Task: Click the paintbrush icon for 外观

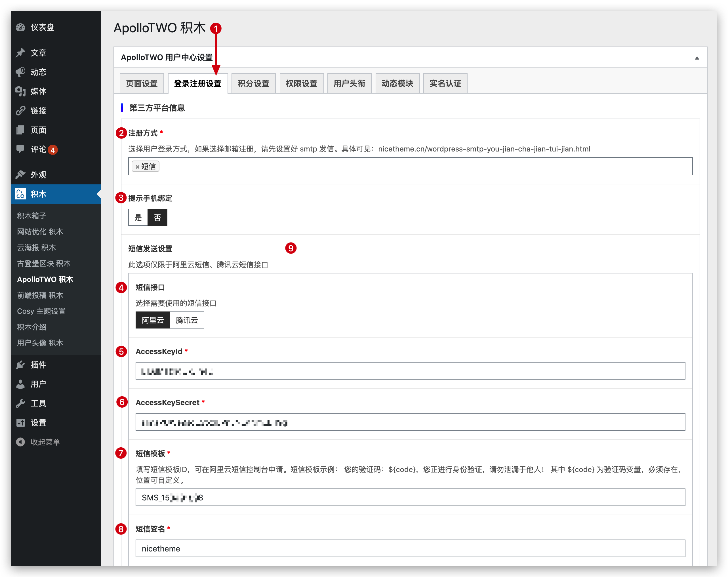Action: click(21, 174)
